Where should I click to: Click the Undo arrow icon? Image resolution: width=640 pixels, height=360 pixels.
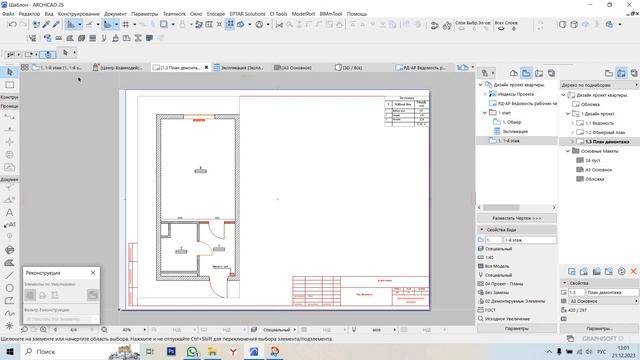tap(12, 25)
